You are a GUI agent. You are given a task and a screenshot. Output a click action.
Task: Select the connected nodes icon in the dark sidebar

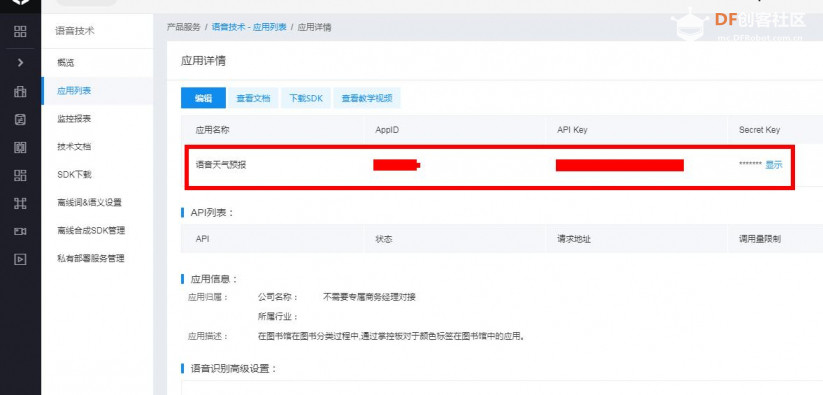click(20, 204)
